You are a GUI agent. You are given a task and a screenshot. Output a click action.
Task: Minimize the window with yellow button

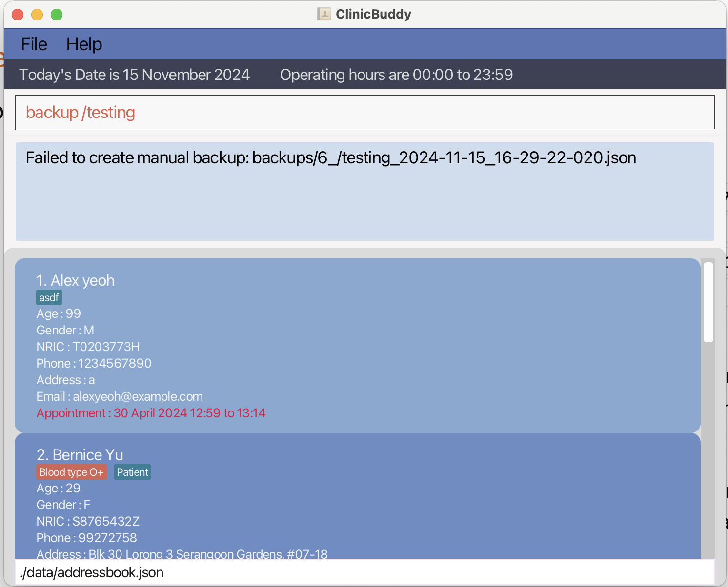coord(37,15)
